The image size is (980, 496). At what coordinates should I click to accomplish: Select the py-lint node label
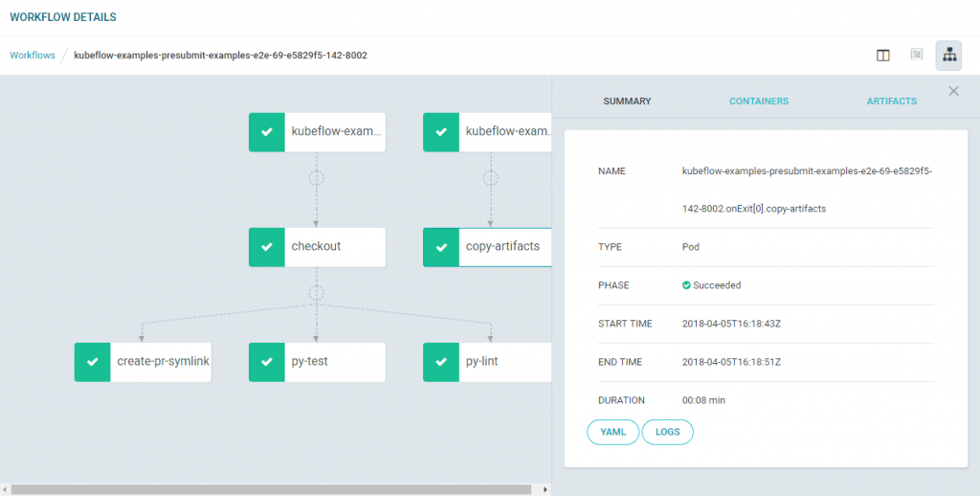pos(482,362)
